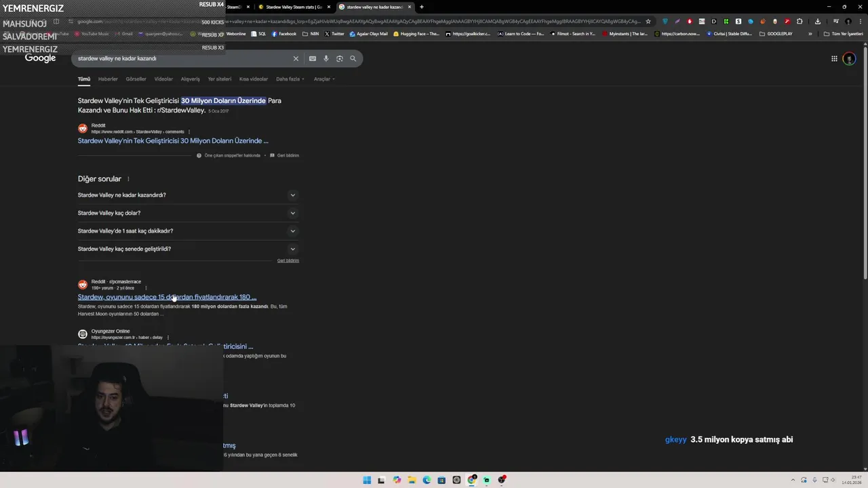Viewport: 868px width, 488px height.
Task: Switch to the Görseller tab
Action: click(136, 79)
